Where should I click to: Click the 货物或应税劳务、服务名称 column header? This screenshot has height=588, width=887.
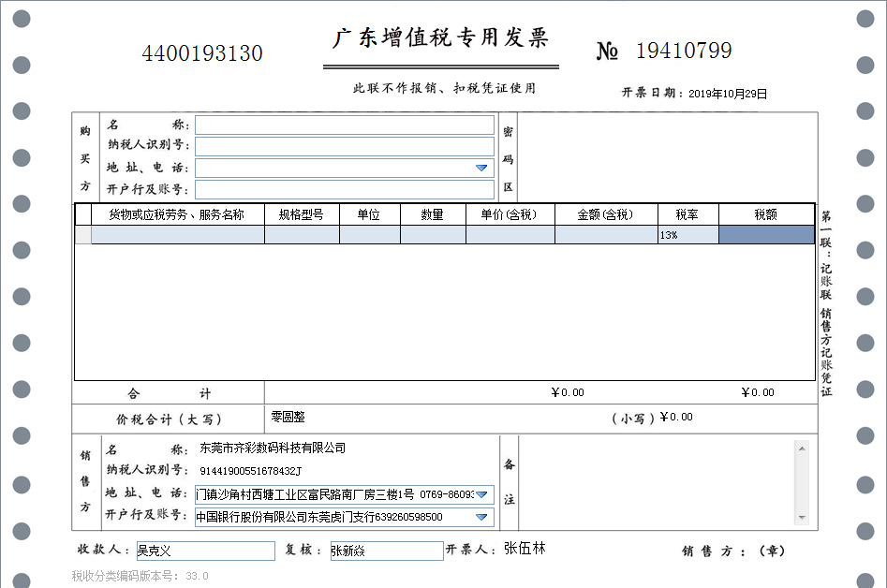coord(178,214)
